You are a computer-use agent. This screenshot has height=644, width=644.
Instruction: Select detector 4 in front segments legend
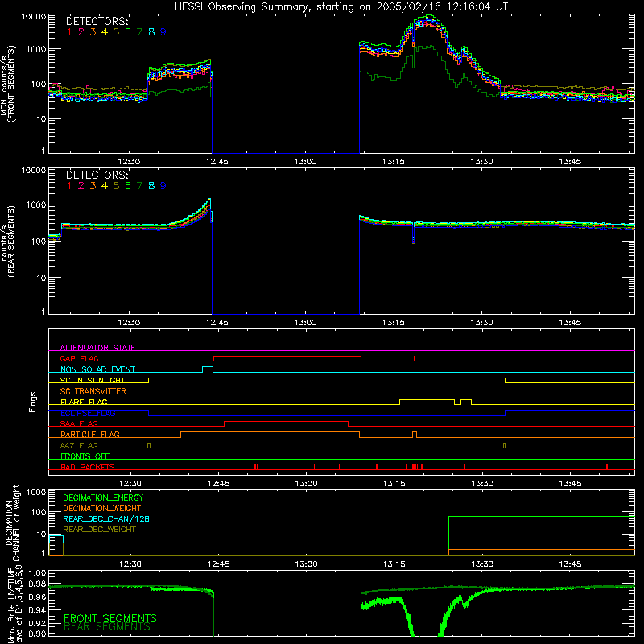pos(105,32)
